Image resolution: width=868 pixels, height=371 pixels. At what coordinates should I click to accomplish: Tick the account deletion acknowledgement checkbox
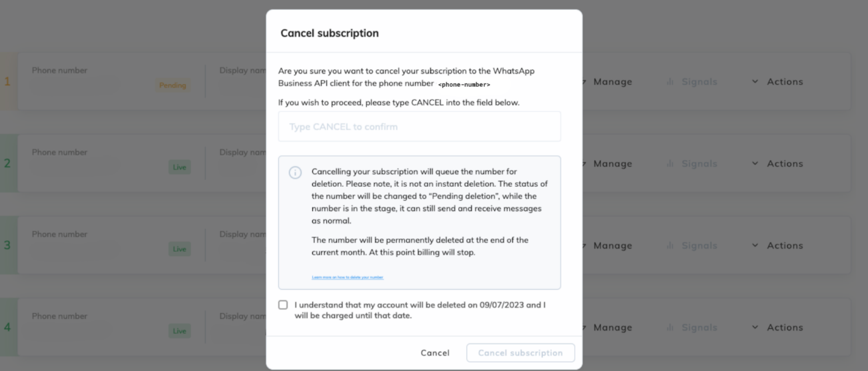pos(284,305)
